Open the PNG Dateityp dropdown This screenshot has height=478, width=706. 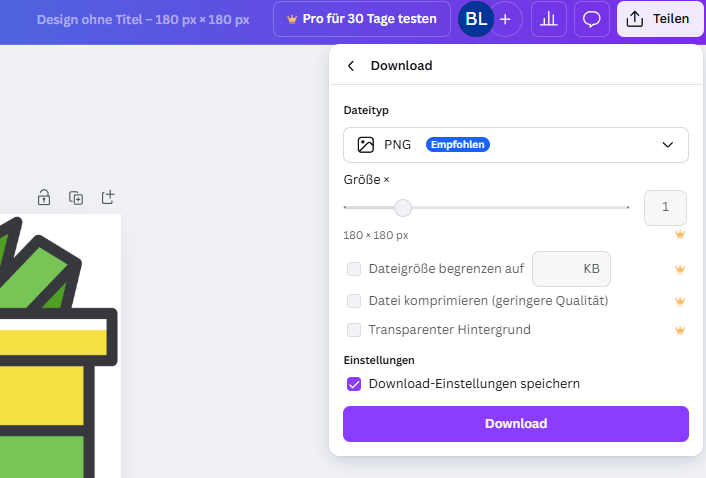pyautogui.click(x=516, y=145)
